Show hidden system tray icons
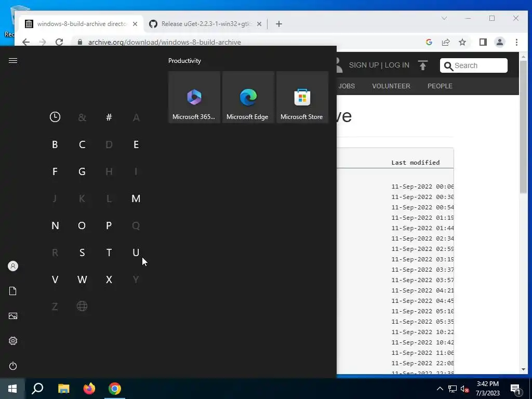This screenshot has width=532, height=399. (440, 389)
